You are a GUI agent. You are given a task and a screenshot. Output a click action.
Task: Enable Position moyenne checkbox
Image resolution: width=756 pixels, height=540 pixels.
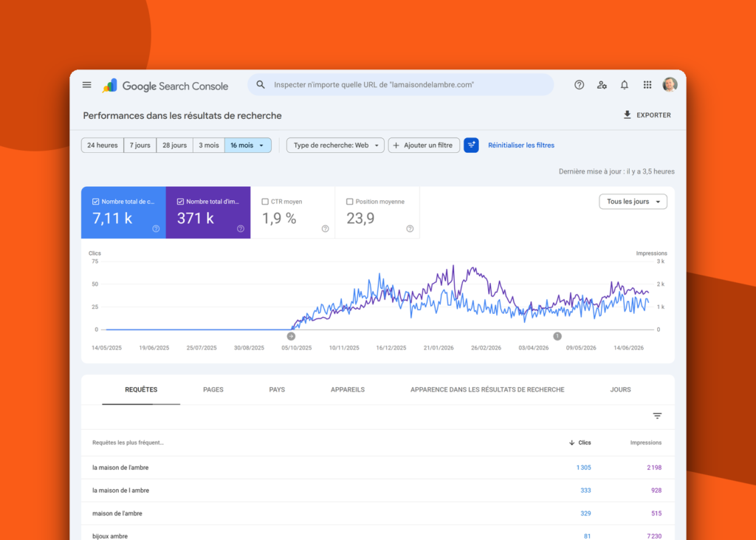coord(349,202)
